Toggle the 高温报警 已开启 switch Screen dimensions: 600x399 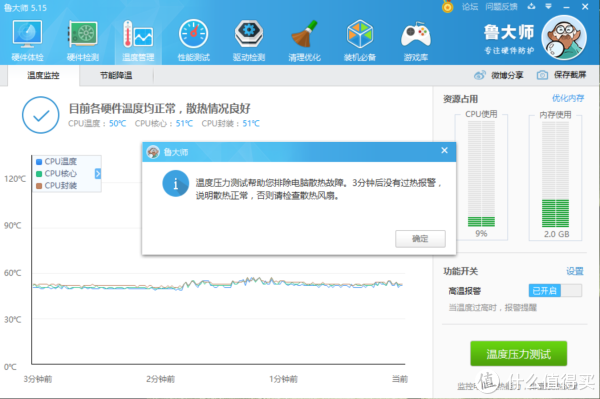[x=555, y=291]
